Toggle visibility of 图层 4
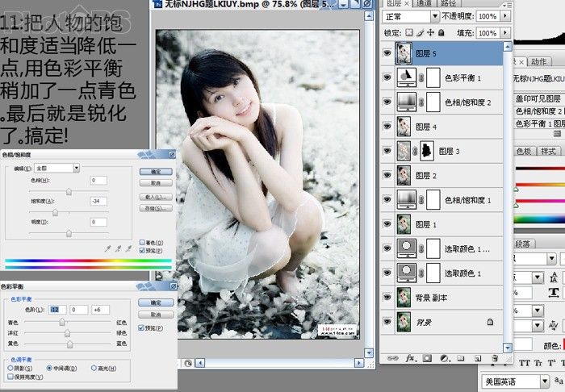The height and width of the screenshot is (392, 565). (x=387, y=126)
